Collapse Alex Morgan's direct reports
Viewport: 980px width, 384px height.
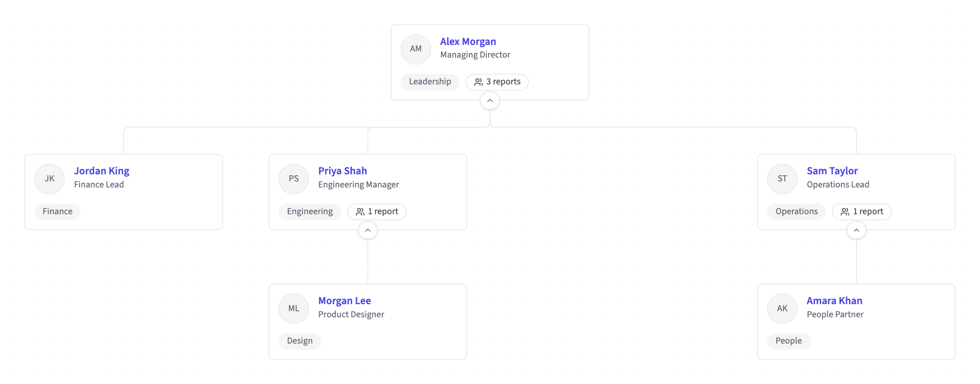point(490,101)
